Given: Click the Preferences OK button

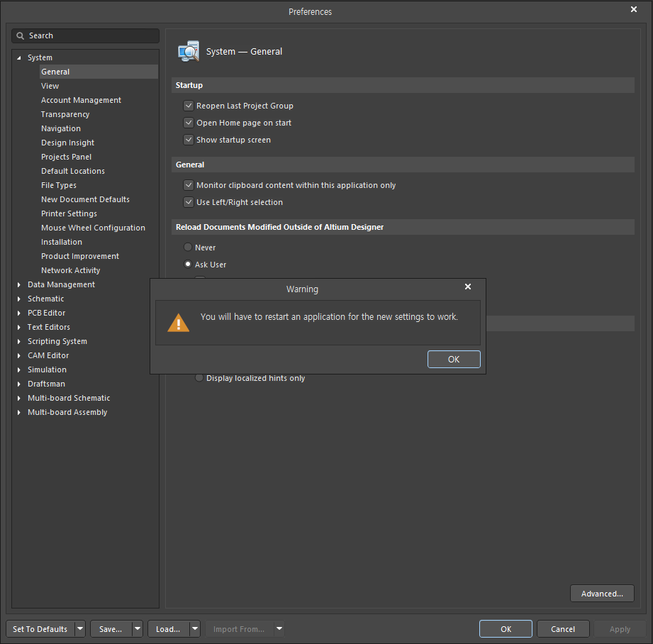Looking at the screenshot, I should pos(506,628).
